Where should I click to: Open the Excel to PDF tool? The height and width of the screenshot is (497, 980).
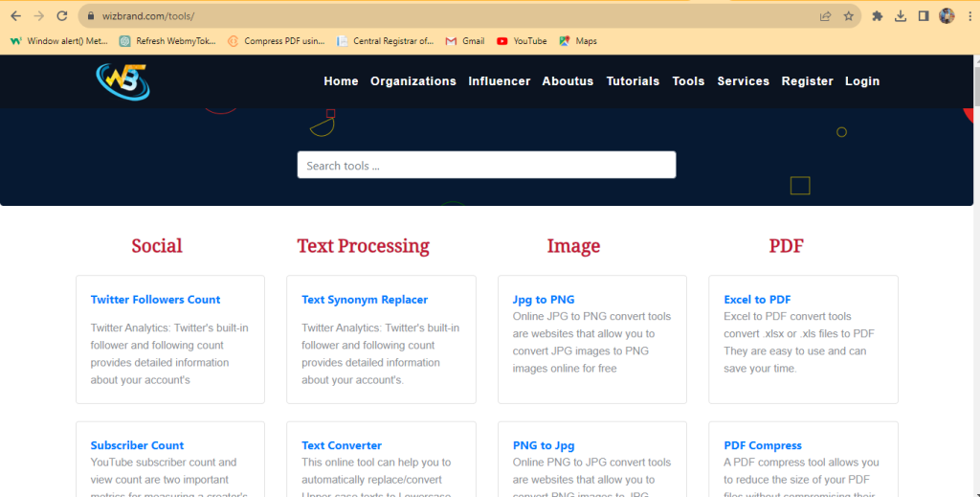757,300
